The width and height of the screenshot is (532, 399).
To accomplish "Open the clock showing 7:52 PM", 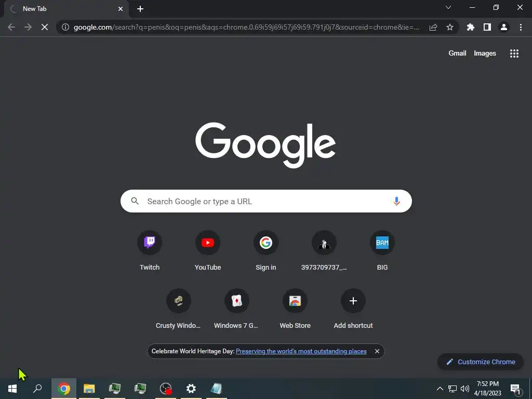I will point(487,389).
